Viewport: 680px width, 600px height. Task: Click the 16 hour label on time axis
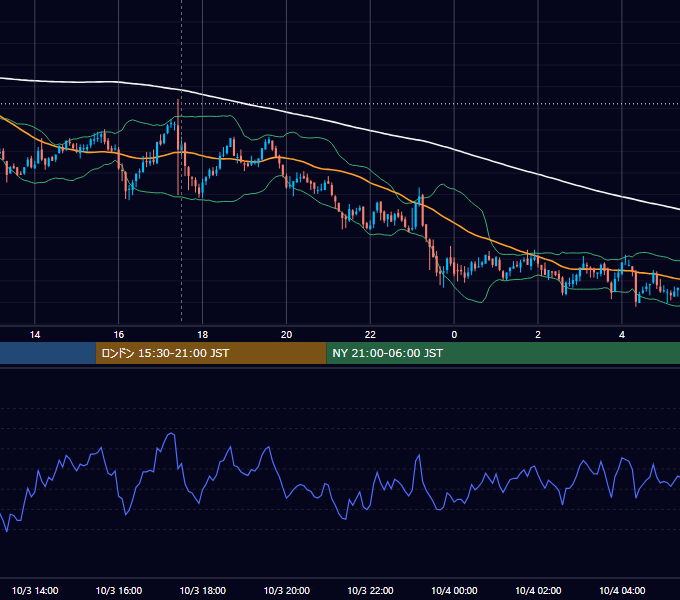click(118, 335)
